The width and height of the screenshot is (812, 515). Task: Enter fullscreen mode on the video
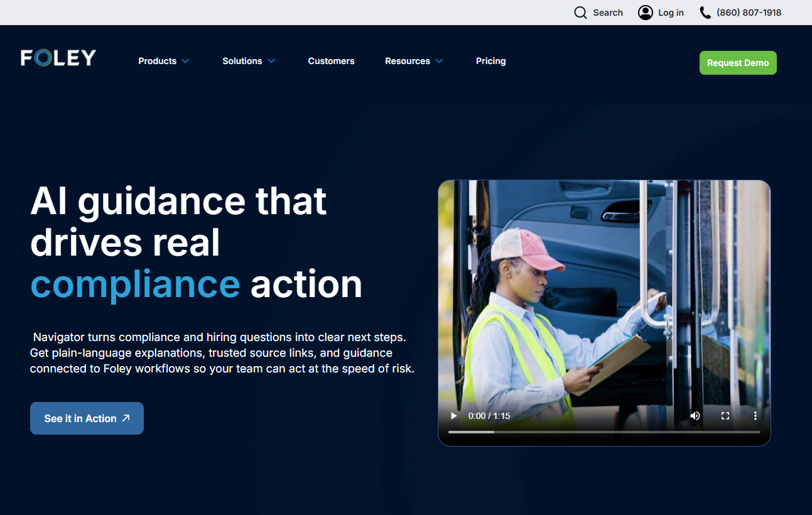[725, 416]
